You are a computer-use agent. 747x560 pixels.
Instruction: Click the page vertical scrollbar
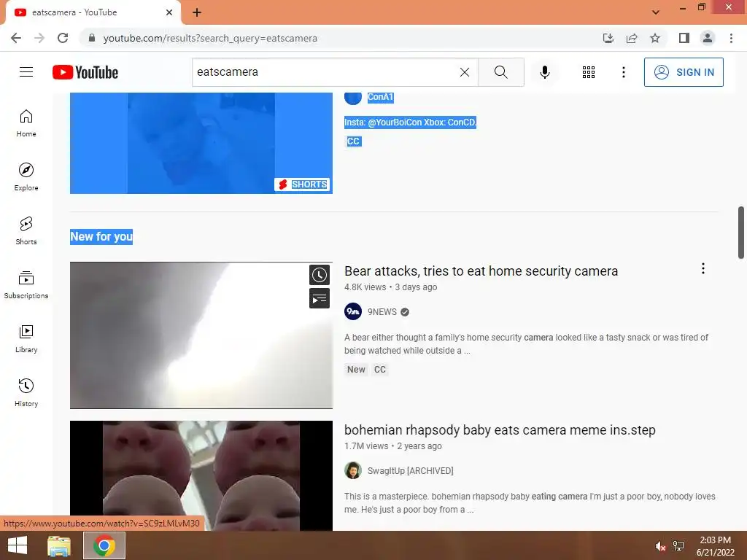coord(741,233)
